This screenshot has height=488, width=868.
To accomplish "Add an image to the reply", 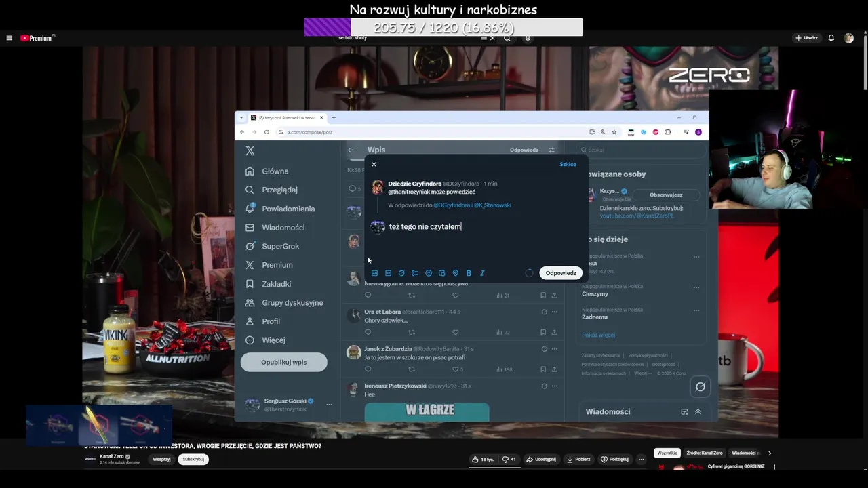I will coord(374,273).
